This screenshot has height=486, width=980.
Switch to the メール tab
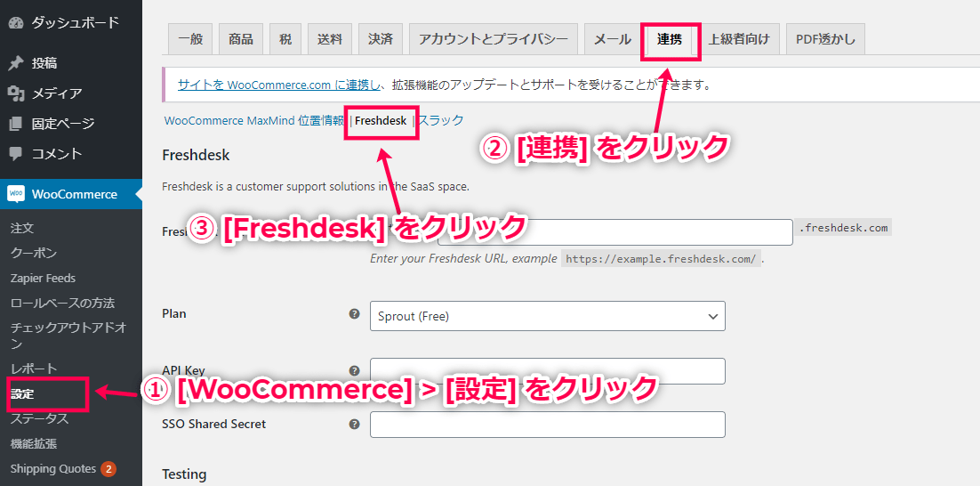coord(612,39)
